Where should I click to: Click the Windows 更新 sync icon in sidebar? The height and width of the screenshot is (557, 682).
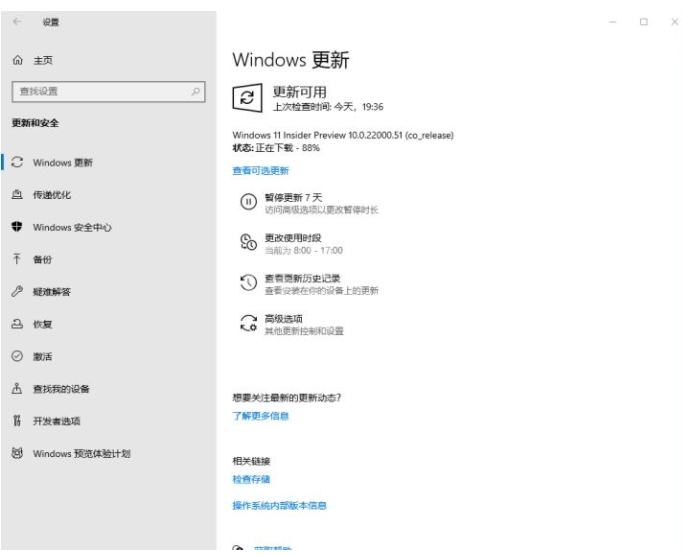17,162
